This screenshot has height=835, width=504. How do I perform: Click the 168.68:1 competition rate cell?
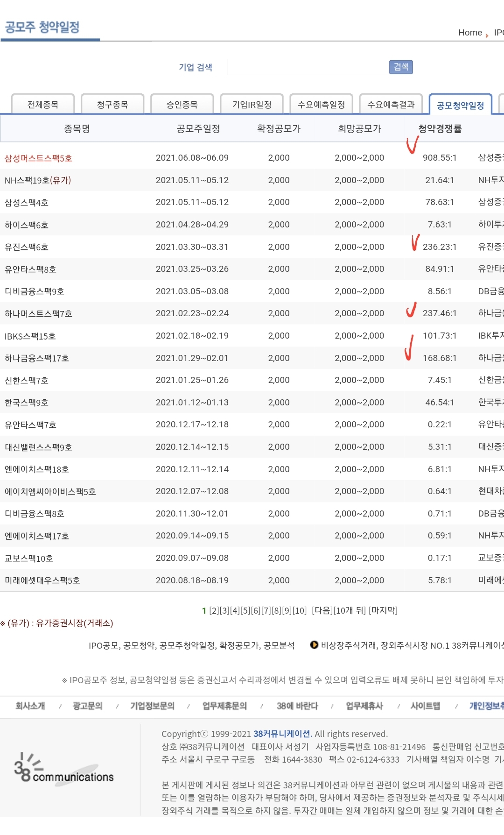(440, 358)
